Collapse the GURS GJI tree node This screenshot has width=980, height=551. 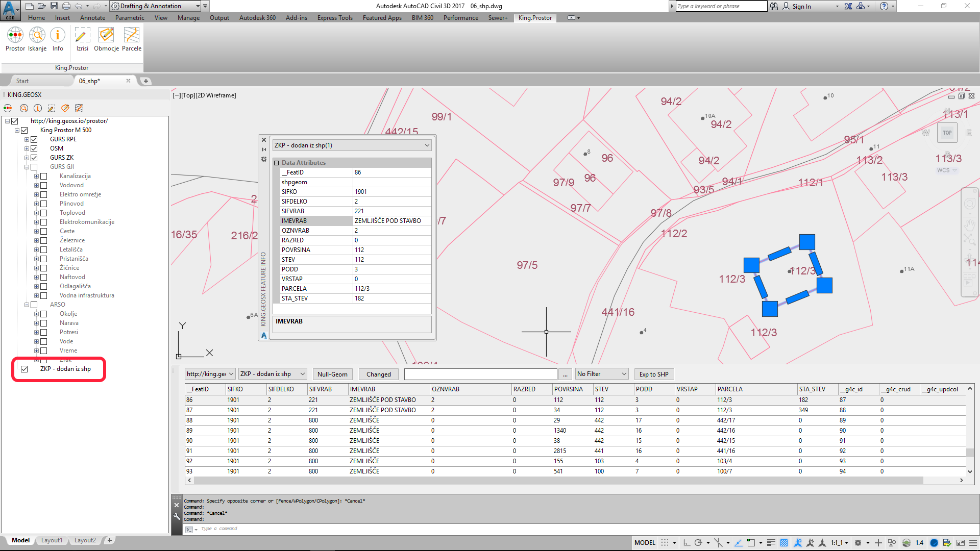[27, 167]
